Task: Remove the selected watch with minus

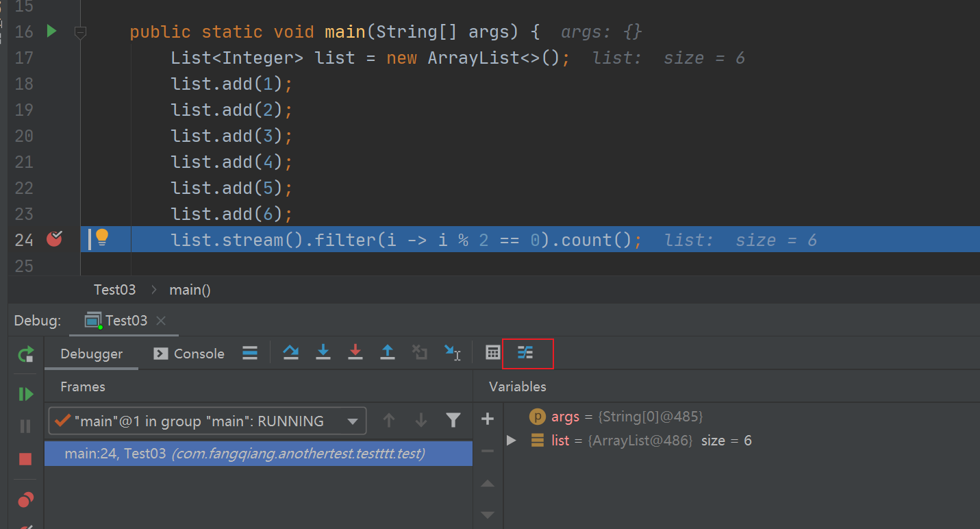Action: tap(488, 451)
